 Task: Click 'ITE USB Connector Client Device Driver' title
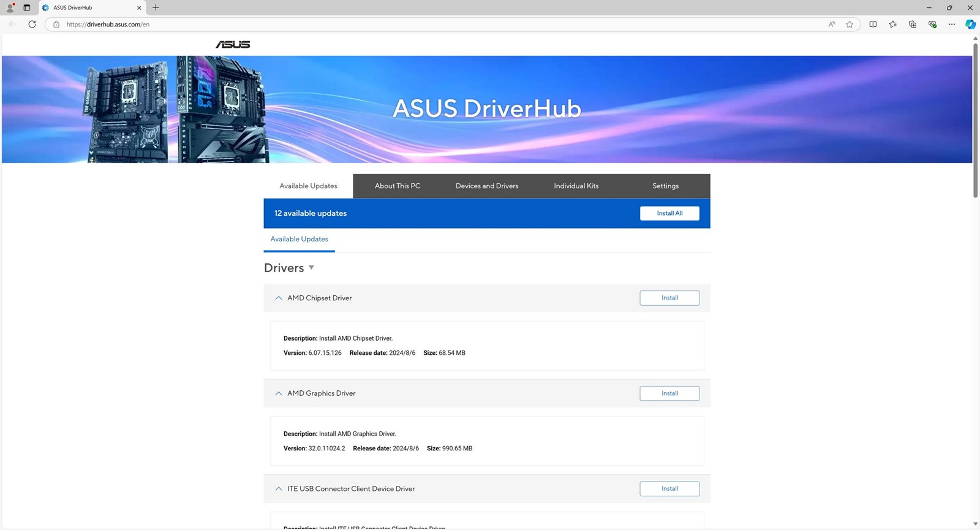tap(351, 489)
